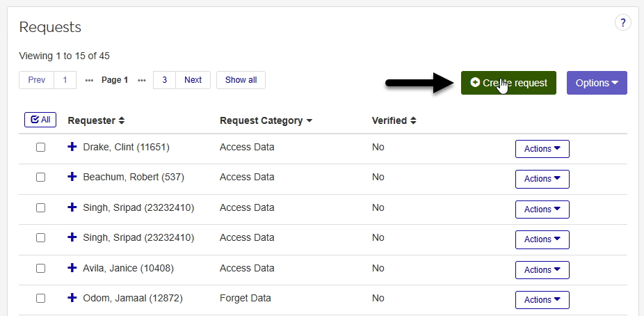Expand the Odom, Jamaal row plus icon
Screen dimensions: 644x316
pyautogui.click(x=72, y=298)
